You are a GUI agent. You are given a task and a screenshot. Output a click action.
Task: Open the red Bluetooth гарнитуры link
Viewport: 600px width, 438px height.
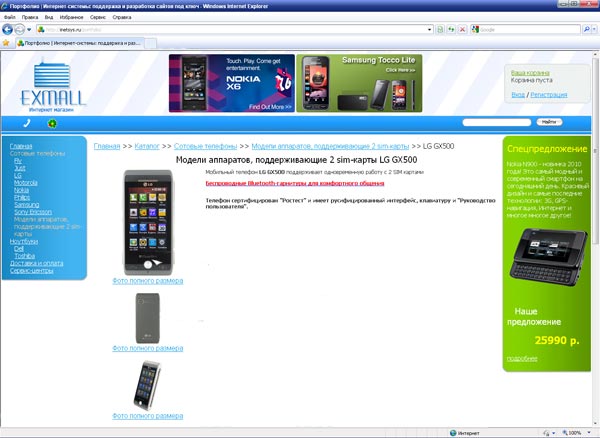pos(295,183)
